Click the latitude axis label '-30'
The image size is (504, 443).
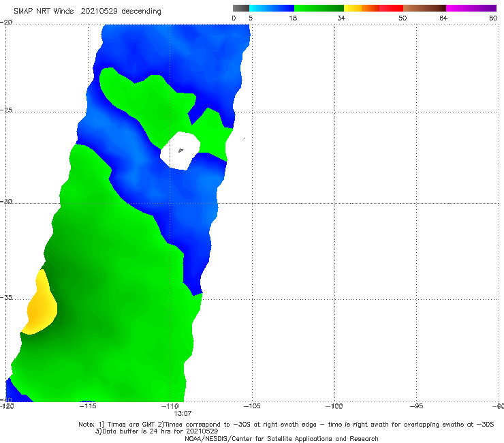pyautogui.click(x=6, y=201)
